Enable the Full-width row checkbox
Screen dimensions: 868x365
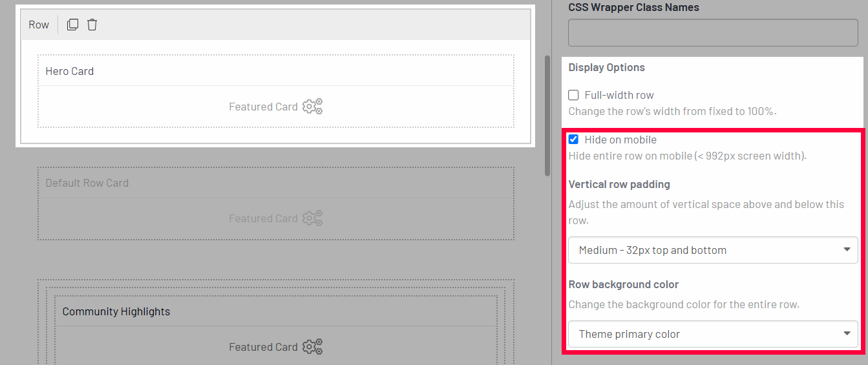point(573,95)
